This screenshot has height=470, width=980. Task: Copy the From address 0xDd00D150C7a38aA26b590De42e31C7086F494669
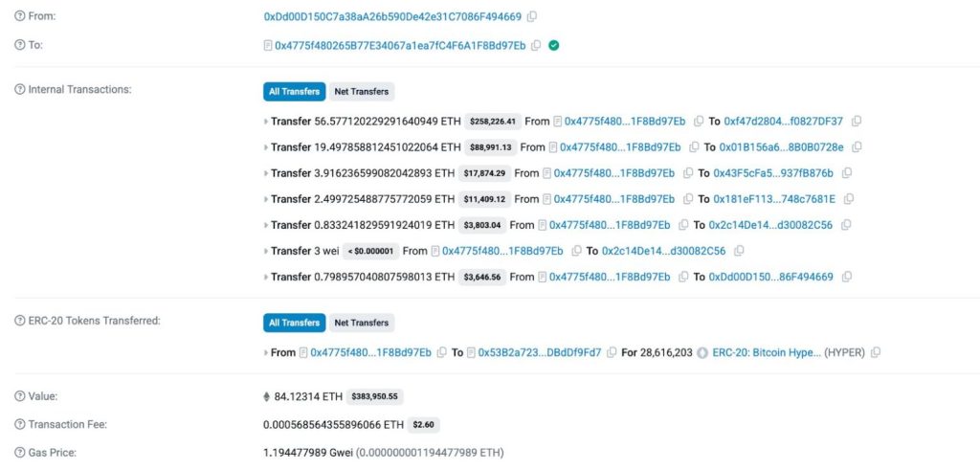coord(532,17)
